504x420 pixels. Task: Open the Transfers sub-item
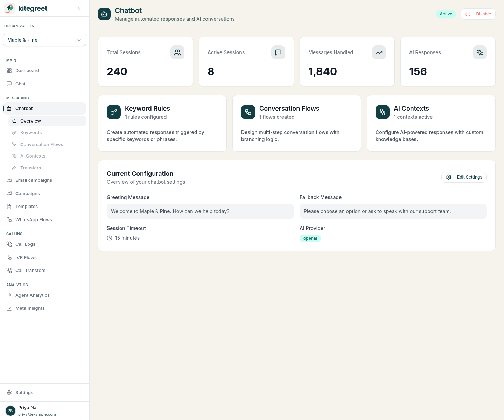(47, 168)
